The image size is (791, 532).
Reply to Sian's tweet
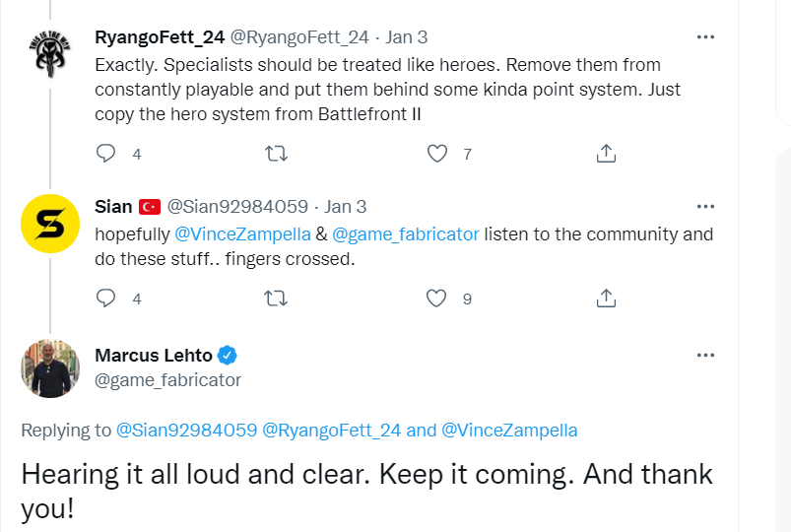pyautogui.click(x=106, y=298)
